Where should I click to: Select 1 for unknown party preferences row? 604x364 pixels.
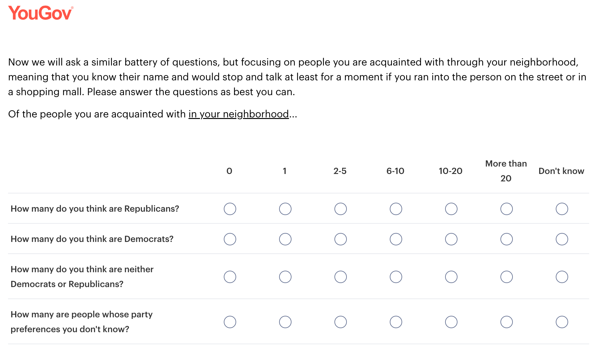point(285,322)
